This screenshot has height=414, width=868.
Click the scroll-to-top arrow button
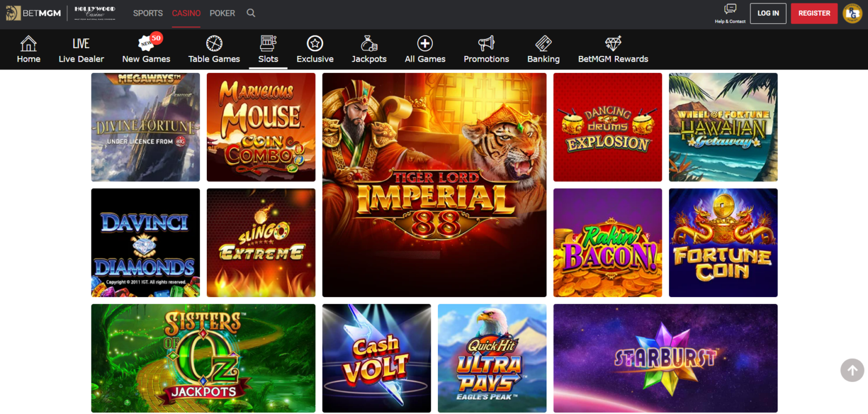tap(852, 371)
